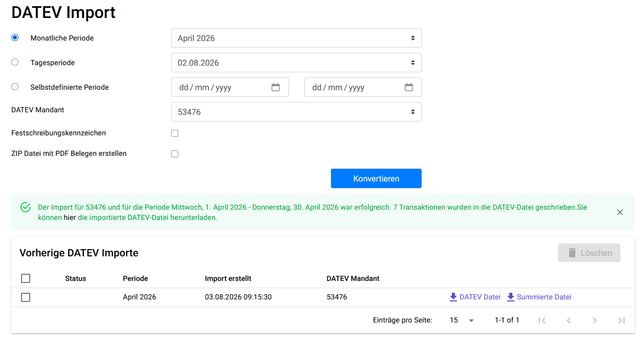Image resolution: width=644 pixels, height=344 pixels.
Task: Tick the April 2026 import row checkbox
Action: tap(26, 297)
